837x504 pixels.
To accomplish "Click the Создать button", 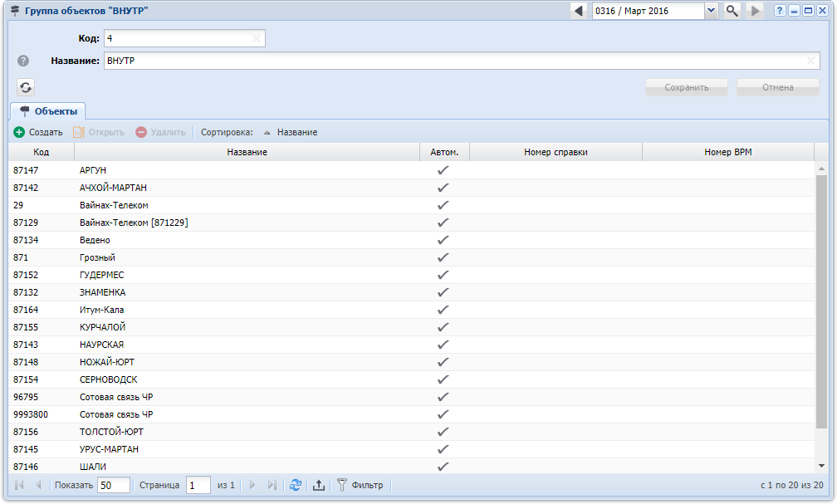I will point(38,132).
